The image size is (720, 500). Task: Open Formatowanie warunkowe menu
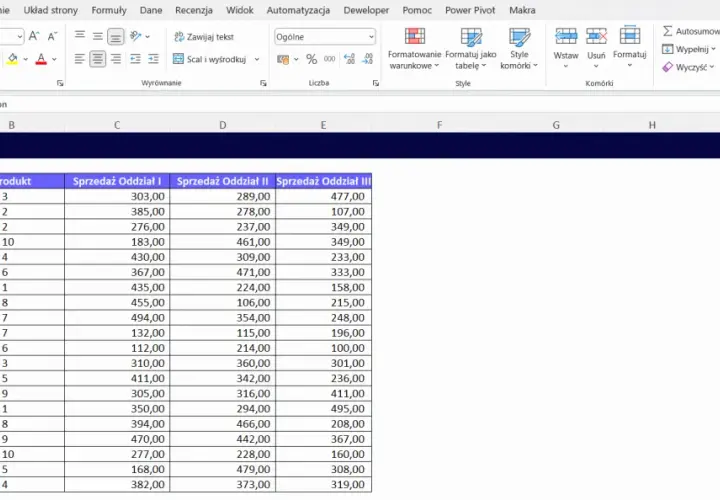coord(414,49)
